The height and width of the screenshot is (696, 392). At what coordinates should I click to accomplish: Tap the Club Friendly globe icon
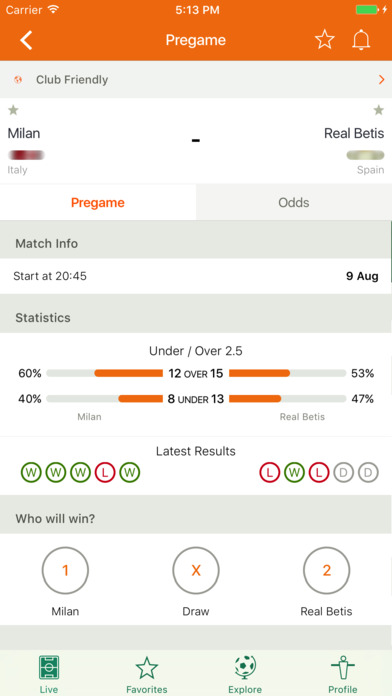[18, 80]
